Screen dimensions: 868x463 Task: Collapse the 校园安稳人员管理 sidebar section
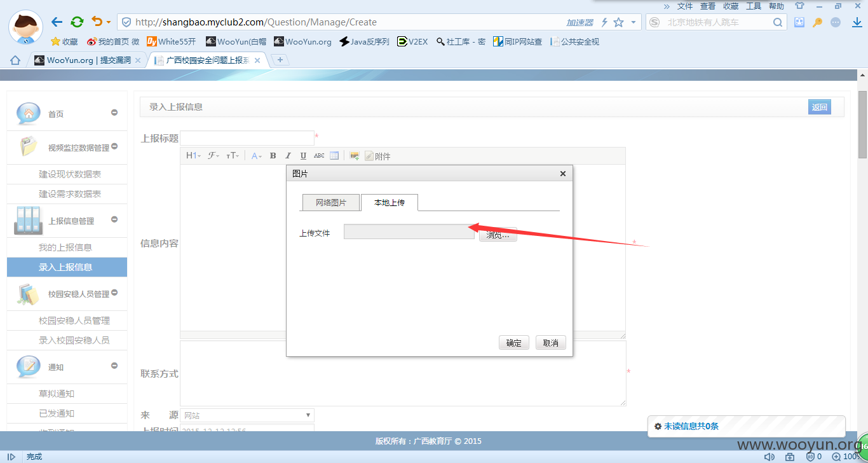tap(114, 293)
